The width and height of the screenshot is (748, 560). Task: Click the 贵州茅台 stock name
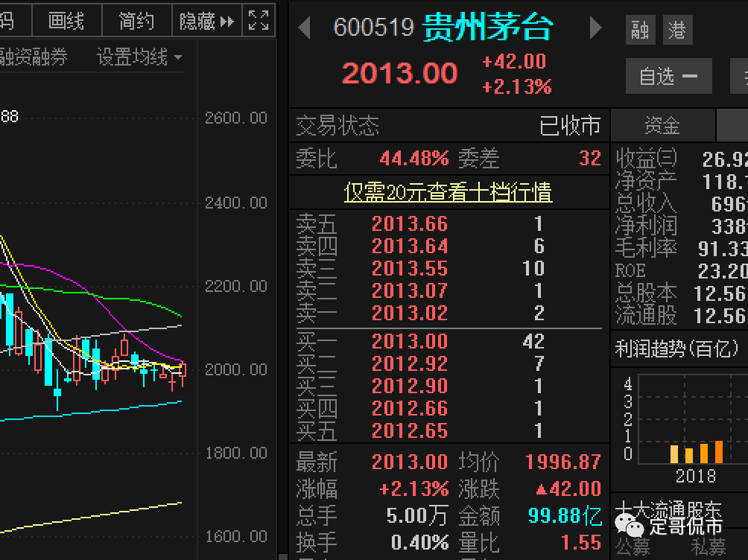point(487,28)
